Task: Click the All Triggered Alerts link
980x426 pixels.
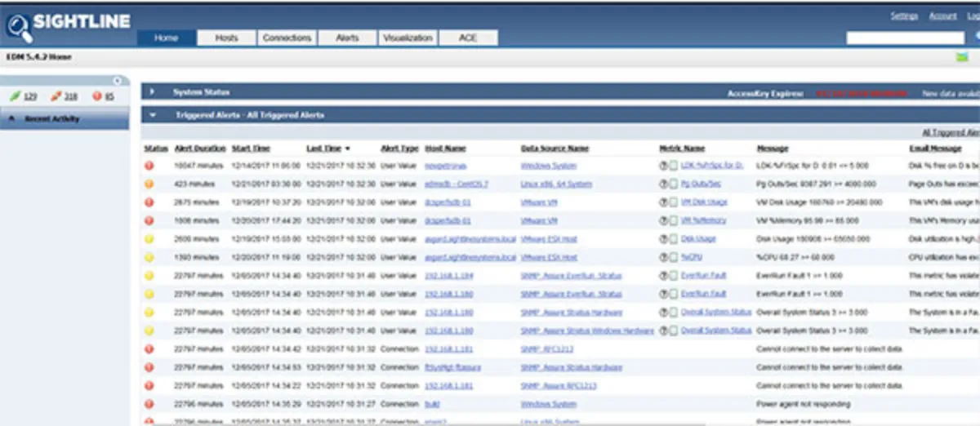Action: tap(951, 132)
